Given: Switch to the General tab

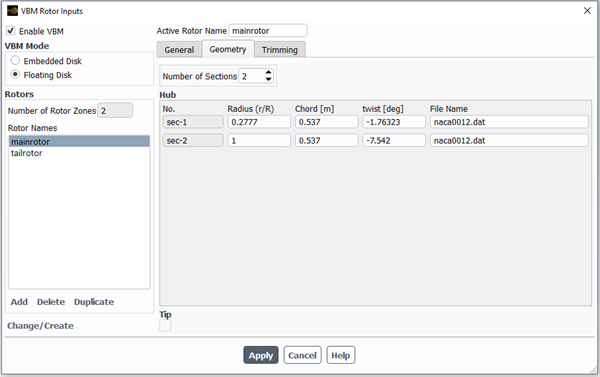Looking at the screenshot, I should pos(179,50).
